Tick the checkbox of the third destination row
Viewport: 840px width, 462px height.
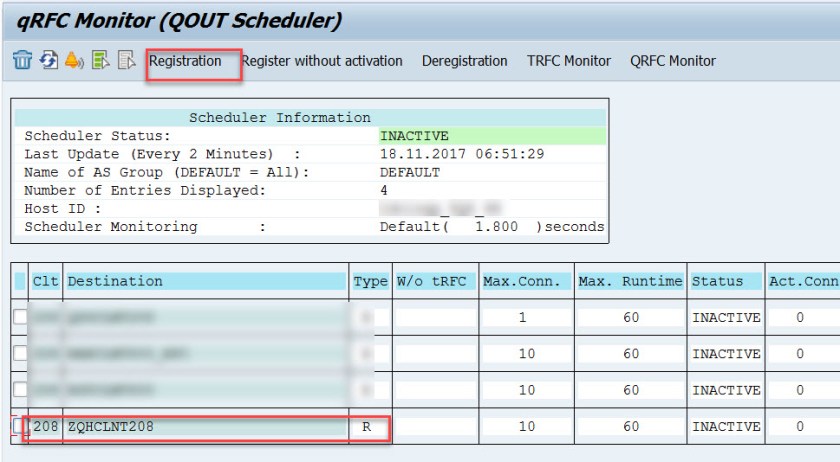pos(20,389)
